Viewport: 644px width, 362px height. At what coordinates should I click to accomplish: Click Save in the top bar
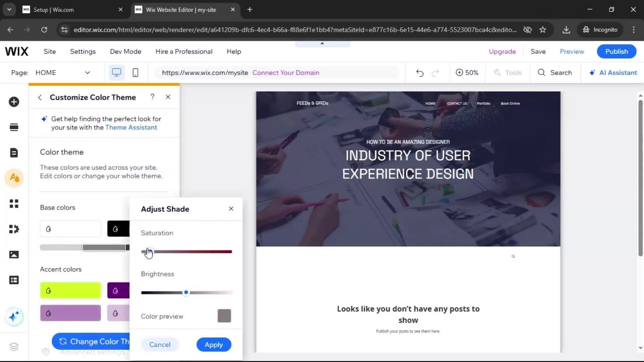pos(538,52)
